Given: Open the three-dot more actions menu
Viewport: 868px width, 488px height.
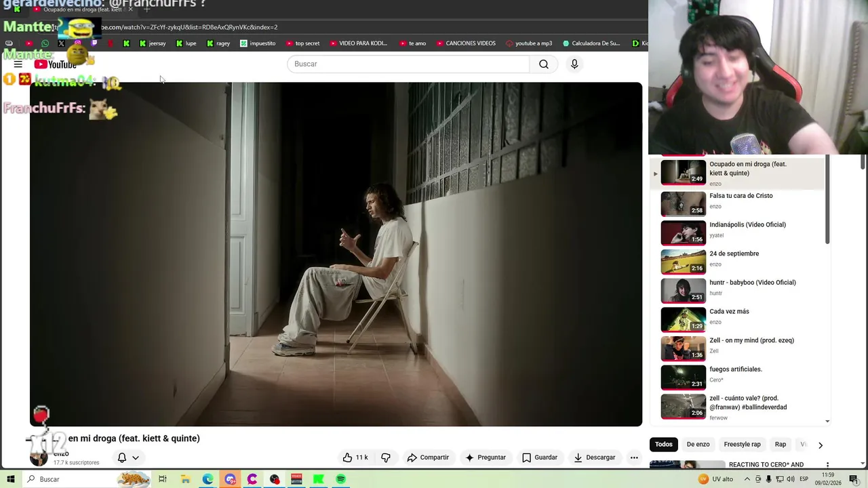Looking at the screenshot, I should [634, 457].
